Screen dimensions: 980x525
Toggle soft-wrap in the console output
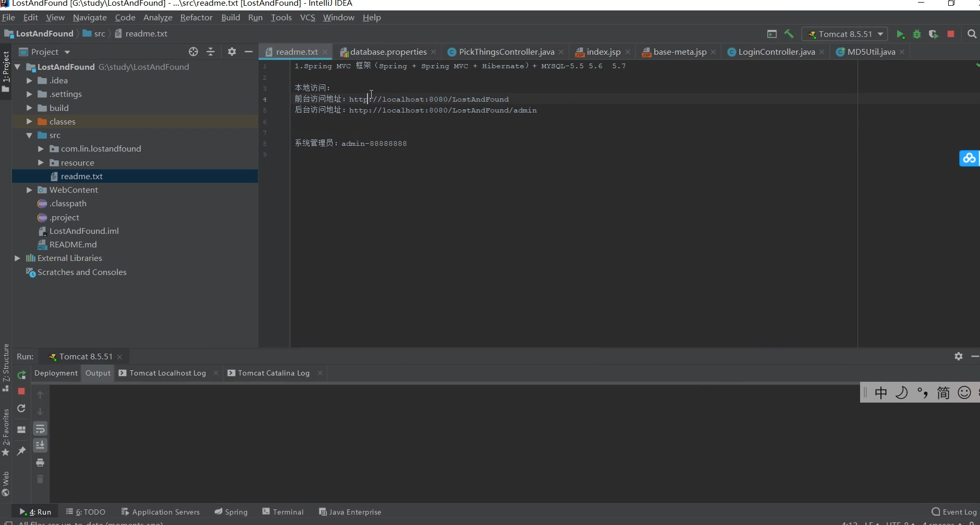tap(40, 429)
